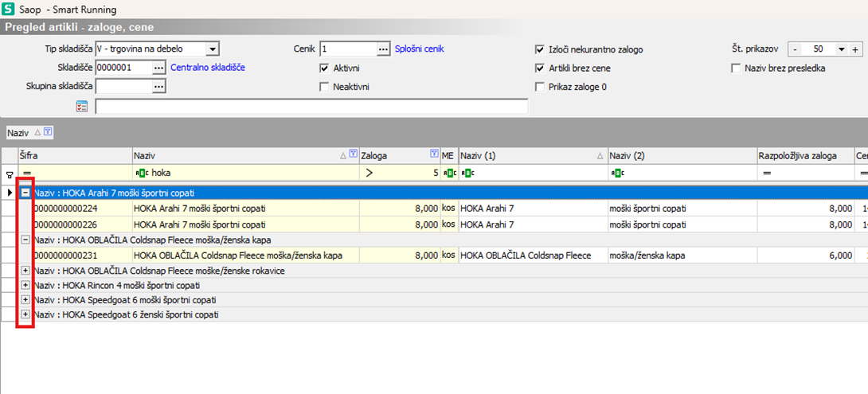This screenshot has width=868, height=394.
Task: Click sort arrow in Naziv column header
Action: 343,157
